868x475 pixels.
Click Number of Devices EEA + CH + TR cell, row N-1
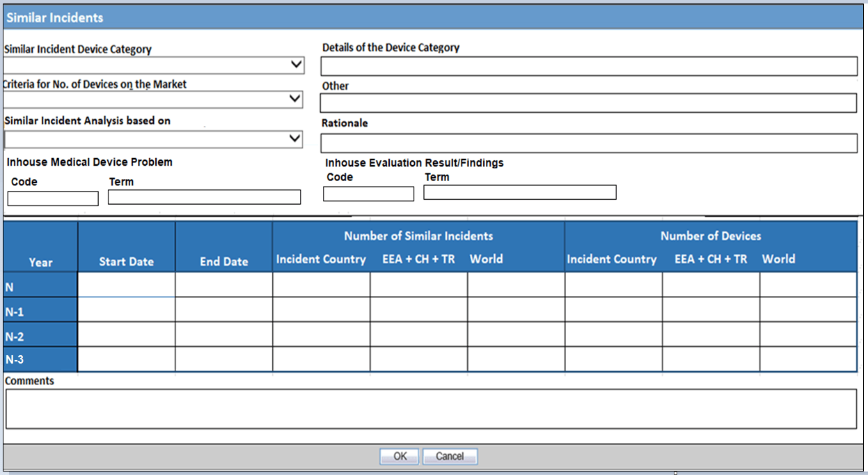pos(711,309)
